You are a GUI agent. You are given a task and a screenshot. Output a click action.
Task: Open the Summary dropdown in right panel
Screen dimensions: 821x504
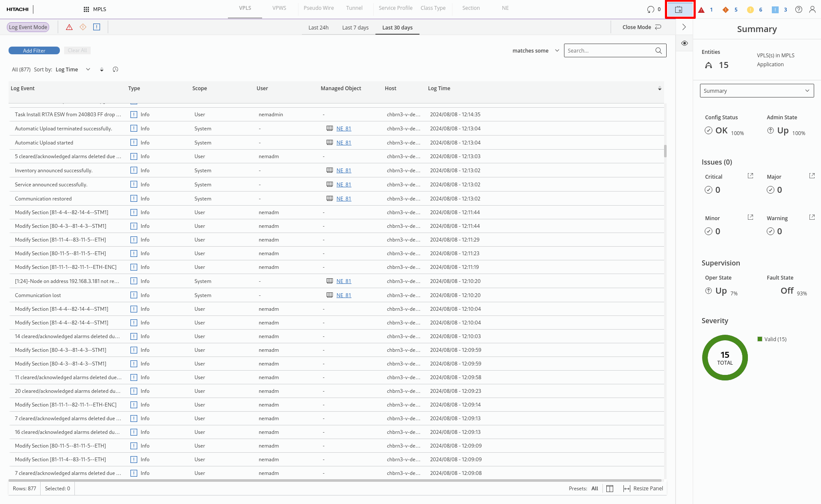(x=756, y=91)
